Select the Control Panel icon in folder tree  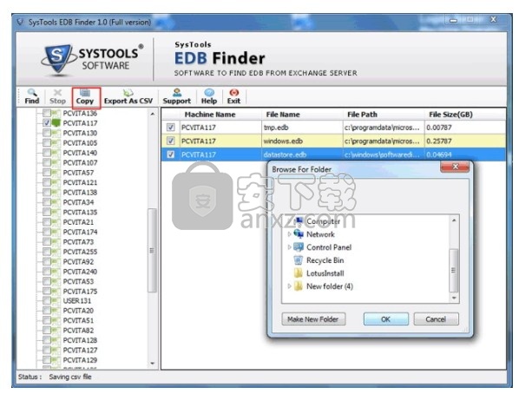[x=299, y=247]
